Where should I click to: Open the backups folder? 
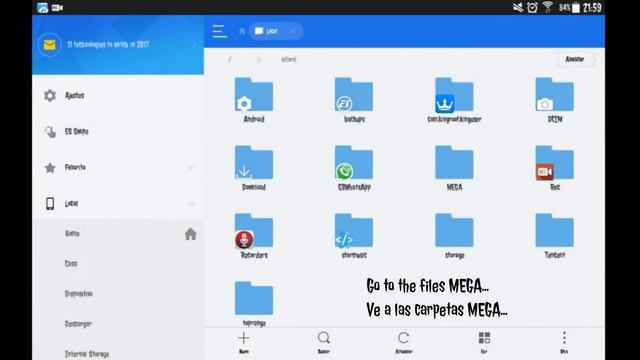354,100
